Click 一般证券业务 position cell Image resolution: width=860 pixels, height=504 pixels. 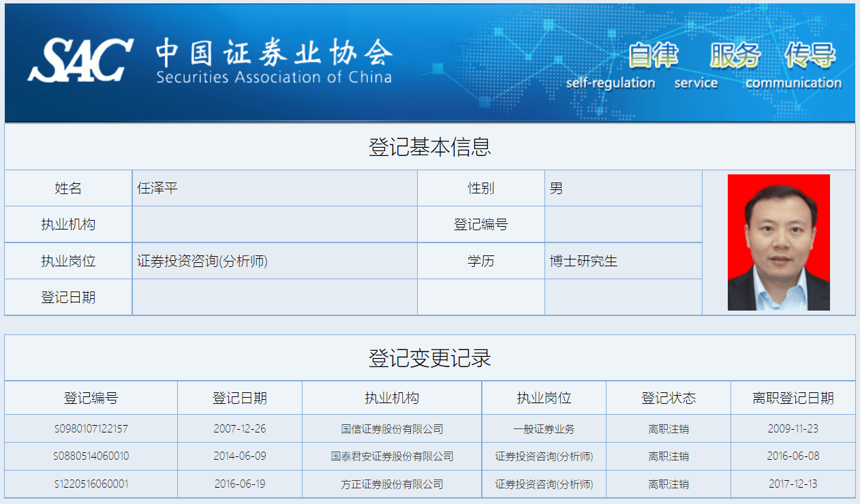pyautogui.click(x=544, y=429)
